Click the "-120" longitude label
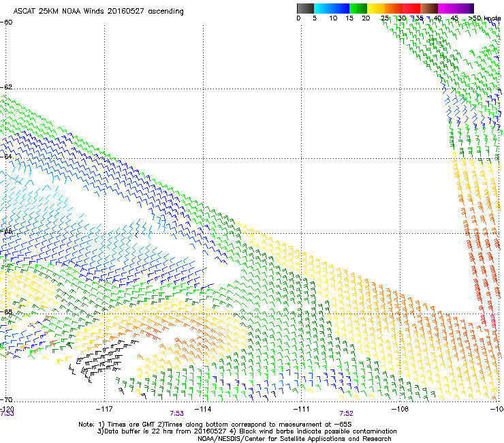This screenshot has width=504, height=443. click(7, 409)
